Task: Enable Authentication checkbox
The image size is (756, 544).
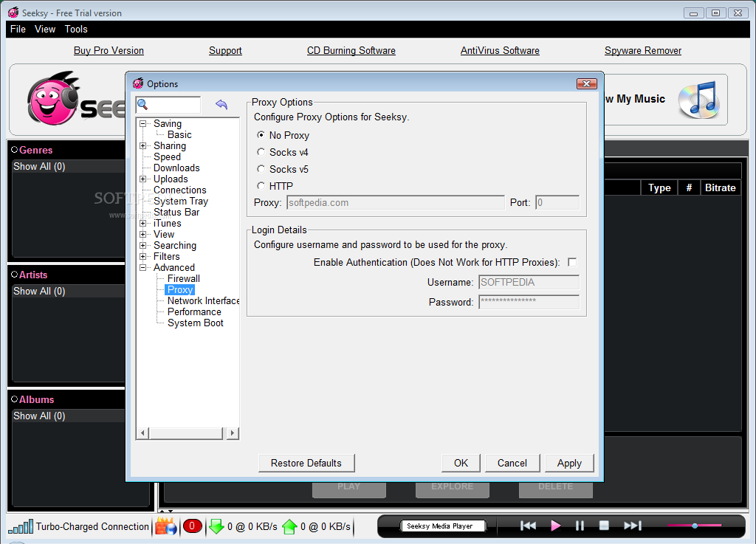Action: tap(572, 262)
